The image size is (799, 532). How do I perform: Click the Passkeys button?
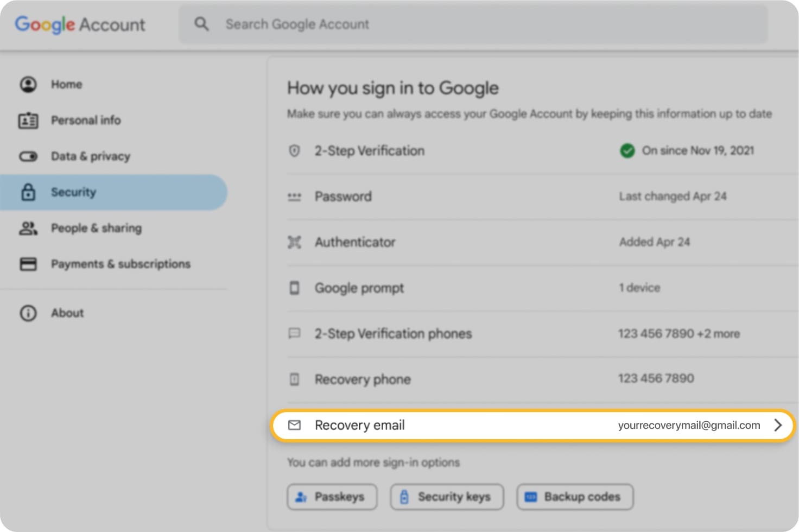pos(332,497)
